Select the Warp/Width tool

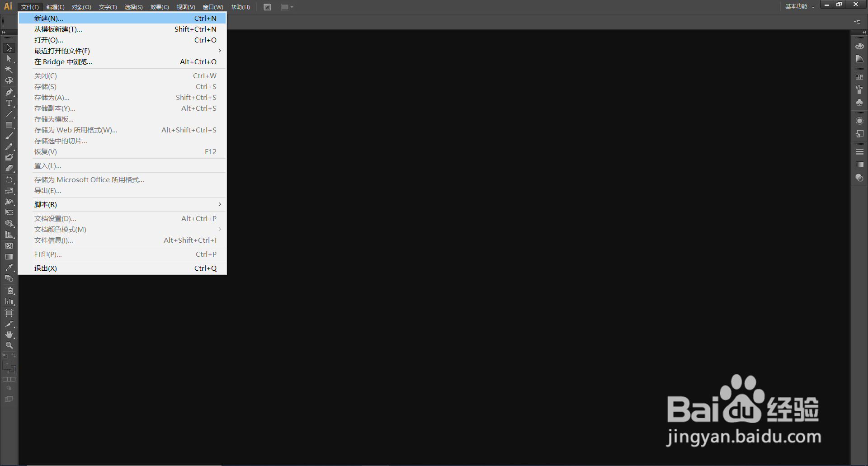coord(9,202)
